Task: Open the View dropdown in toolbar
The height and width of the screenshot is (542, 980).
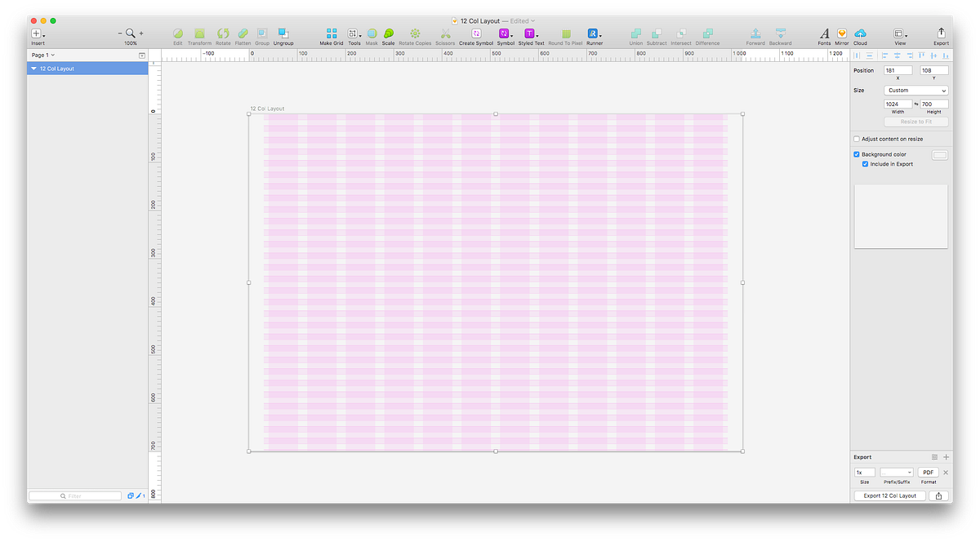Action: coord(900,33)
